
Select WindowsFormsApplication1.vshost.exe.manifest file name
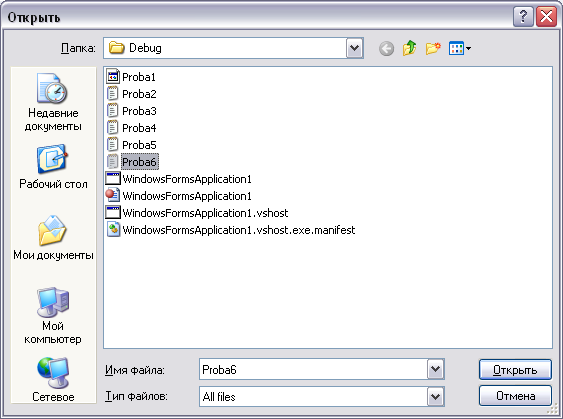point(239,230)
